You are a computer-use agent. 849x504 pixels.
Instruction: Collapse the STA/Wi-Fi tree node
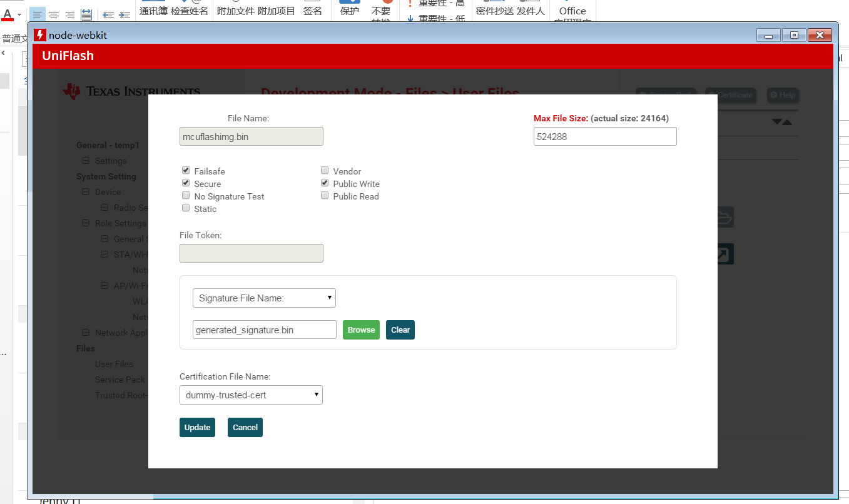tap(105, 255)
